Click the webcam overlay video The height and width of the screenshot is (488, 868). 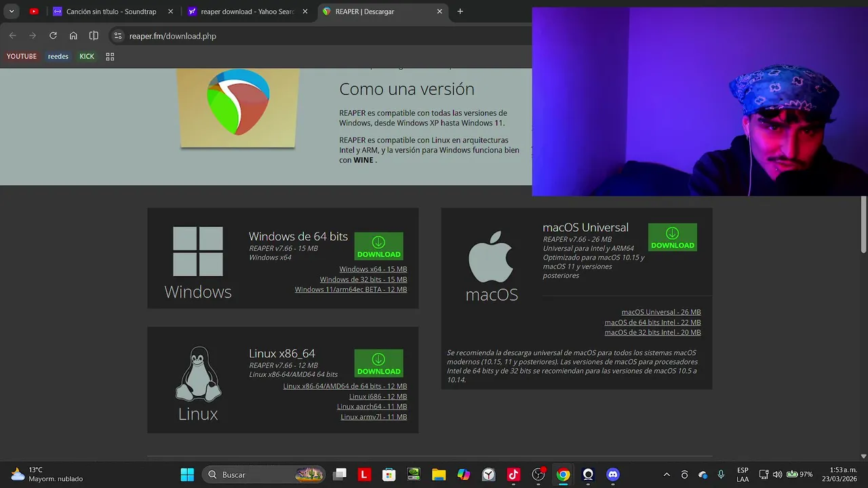point(700,102)
